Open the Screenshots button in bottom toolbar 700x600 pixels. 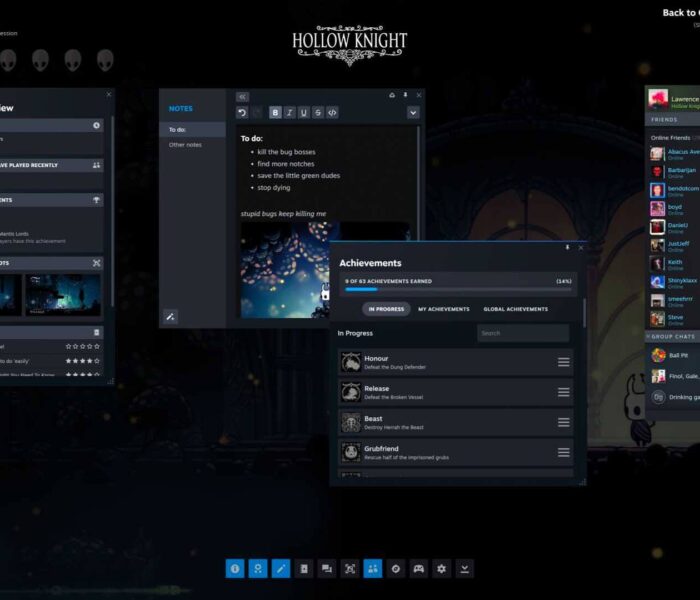[350, 568]
